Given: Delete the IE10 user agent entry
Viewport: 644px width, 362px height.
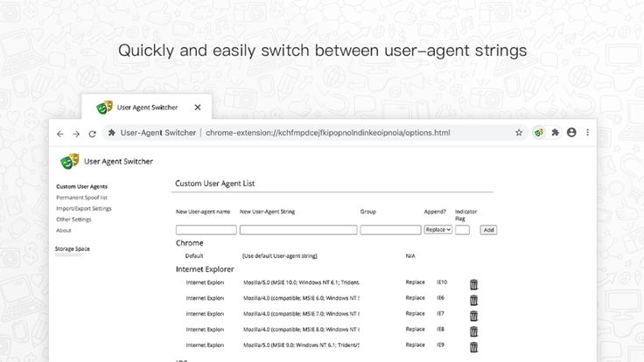Looking at the screenshot, I should 473,284.
